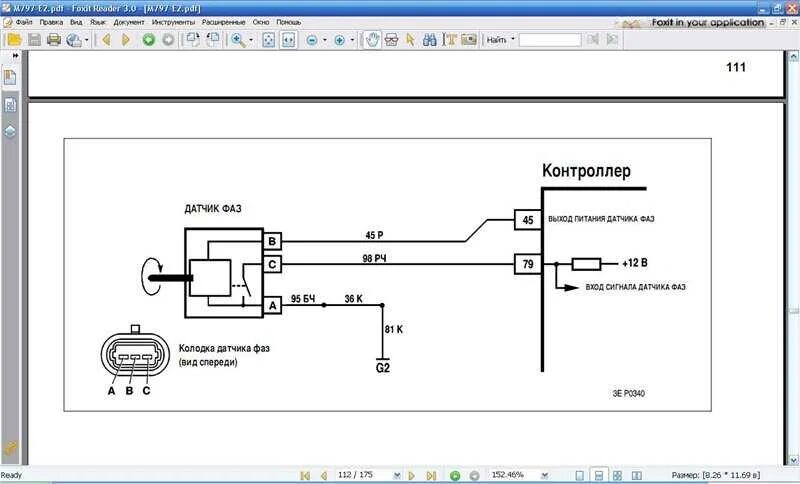Click the Open folder icon in toolbar
800x484 pixels.
pos(14,40)
